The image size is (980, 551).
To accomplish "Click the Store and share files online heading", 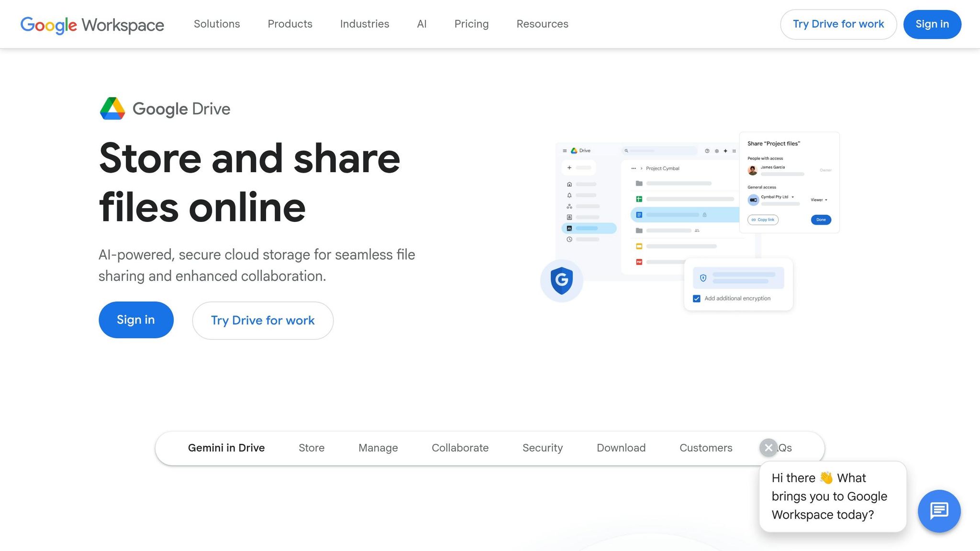I will pos(249,183).
